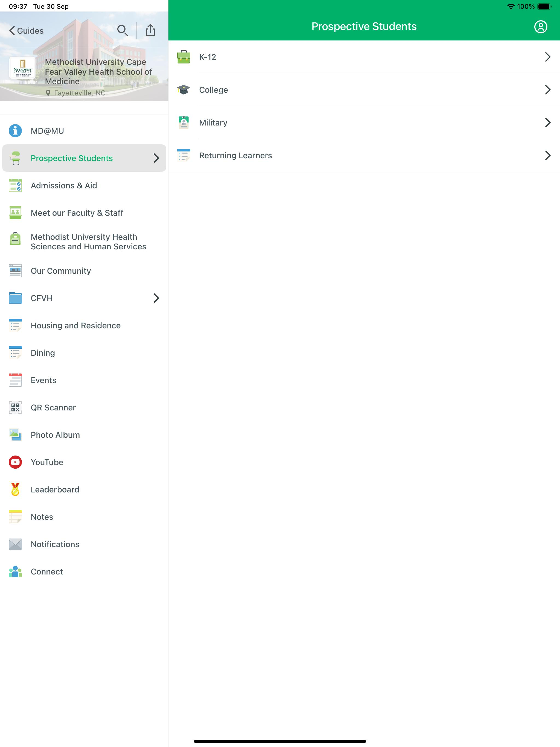This screenshot has width=560, height=747.
Task: Click the QR Scanner code icon
Action: (15, 408)
